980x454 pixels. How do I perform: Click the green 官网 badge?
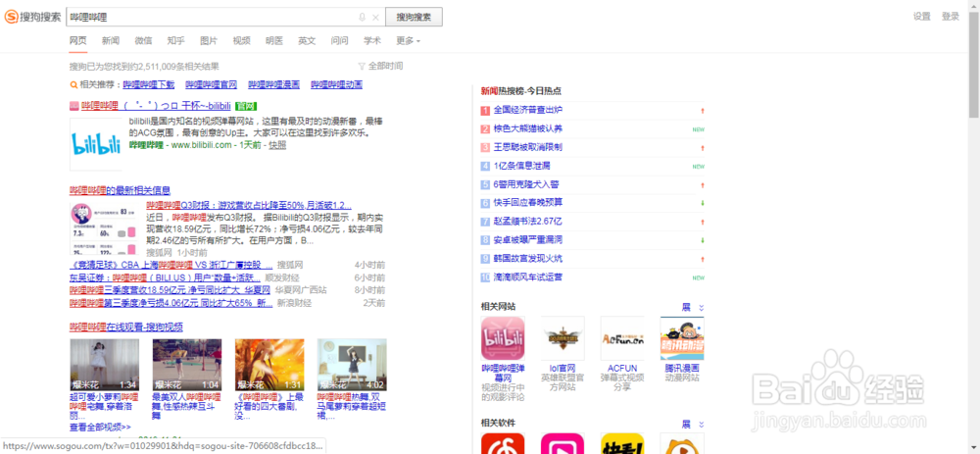(x=246, y=106)
